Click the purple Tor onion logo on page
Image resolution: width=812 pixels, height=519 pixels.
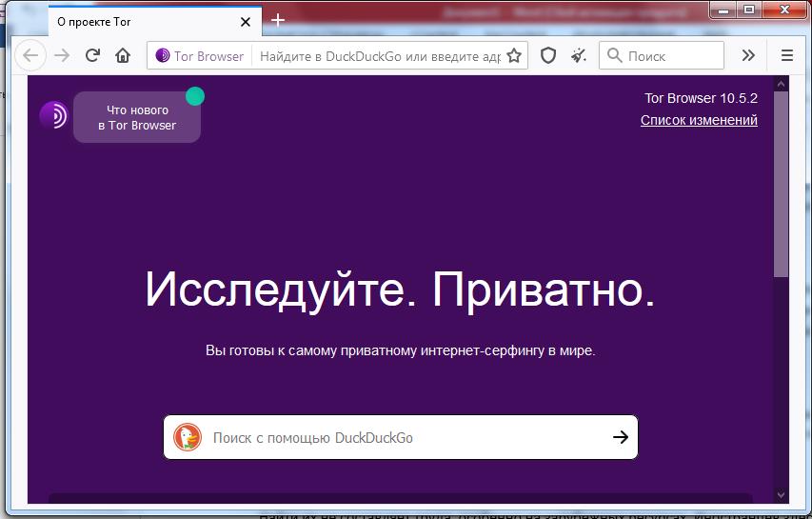(x=54, y=115)
